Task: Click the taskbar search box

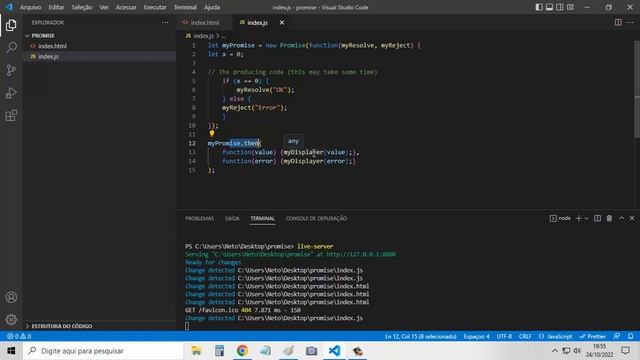Action: coord(103,351)
